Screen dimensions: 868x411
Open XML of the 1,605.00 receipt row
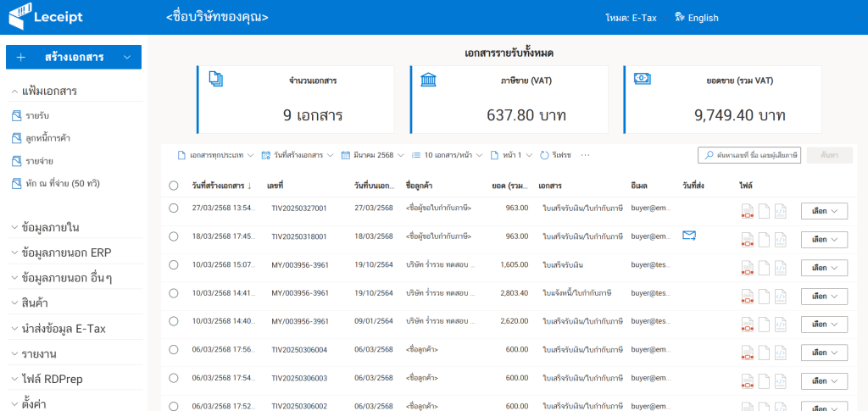[x=781, y=268]
